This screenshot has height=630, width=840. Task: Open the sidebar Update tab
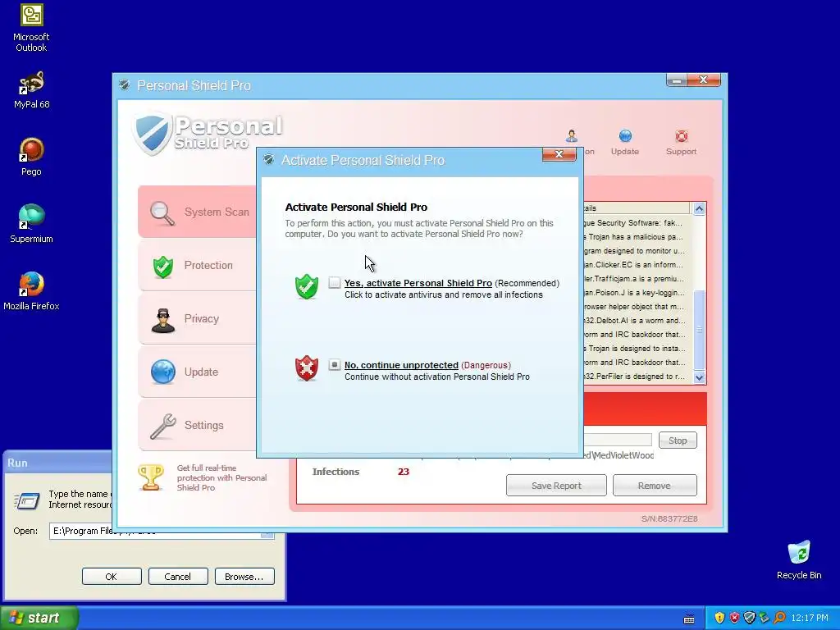coord(197,372)
